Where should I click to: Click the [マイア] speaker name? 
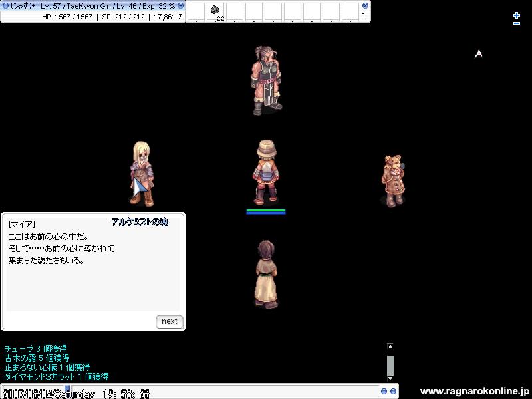pos(21,224)
